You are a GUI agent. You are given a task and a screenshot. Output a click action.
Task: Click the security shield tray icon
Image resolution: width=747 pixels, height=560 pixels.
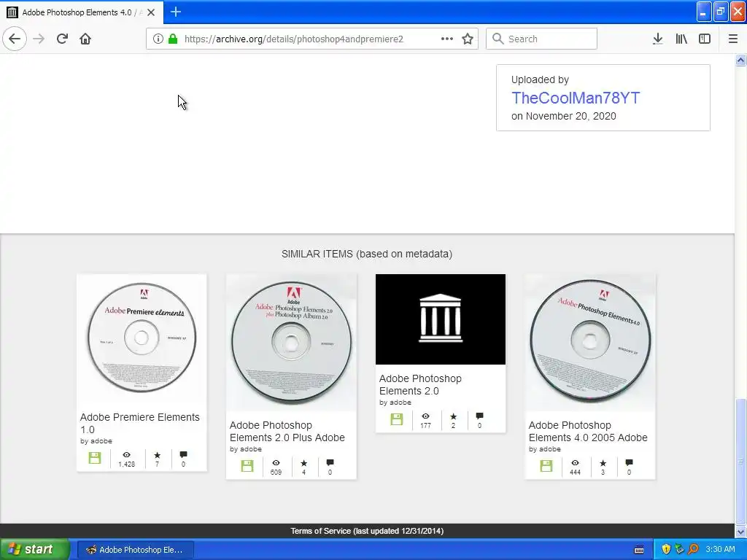click(x=666, y=550)
